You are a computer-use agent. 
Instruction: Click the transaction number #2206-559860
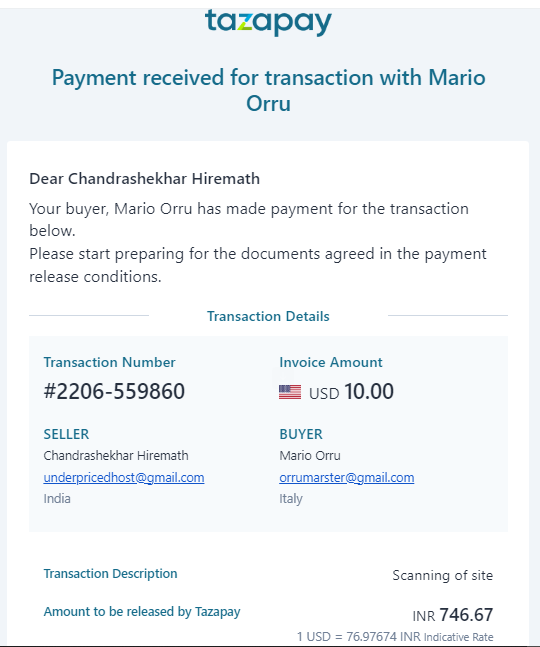114,391
